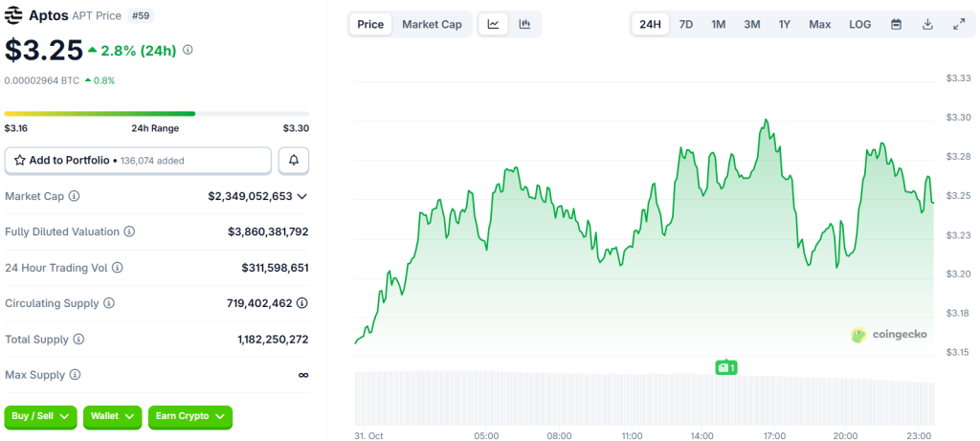Select the 7D time range
980x441 pixels.
tap(686, 24)
